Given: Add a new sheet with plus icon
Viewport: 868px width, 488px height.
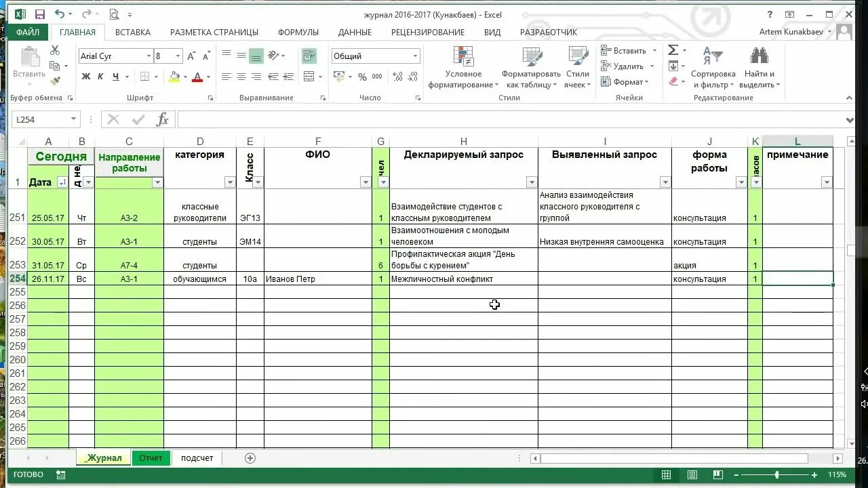Looking at the screenshot, I should (250, 458).
